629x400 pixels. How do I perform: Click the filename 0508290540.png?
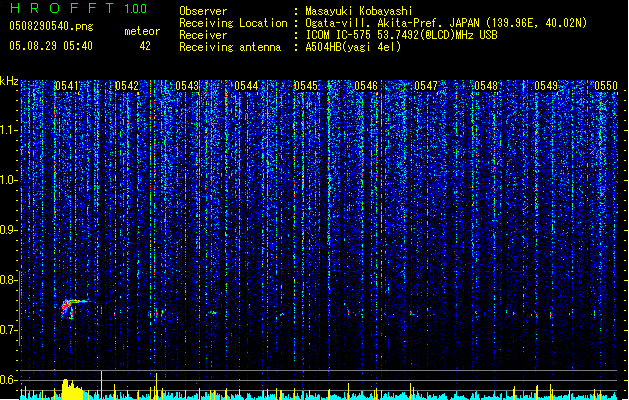[51, 26]
